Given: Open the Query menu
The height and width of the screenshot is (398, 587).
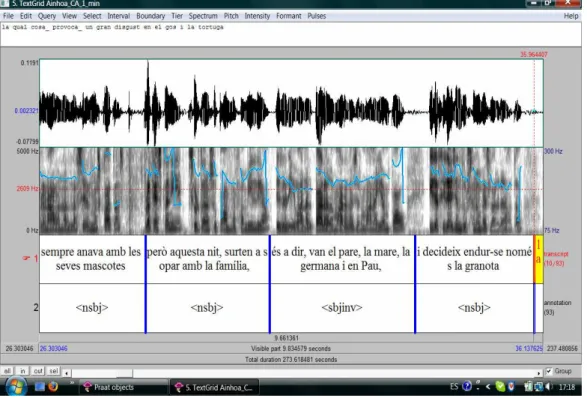Looking at the screenshot, I should pos(47,16).
